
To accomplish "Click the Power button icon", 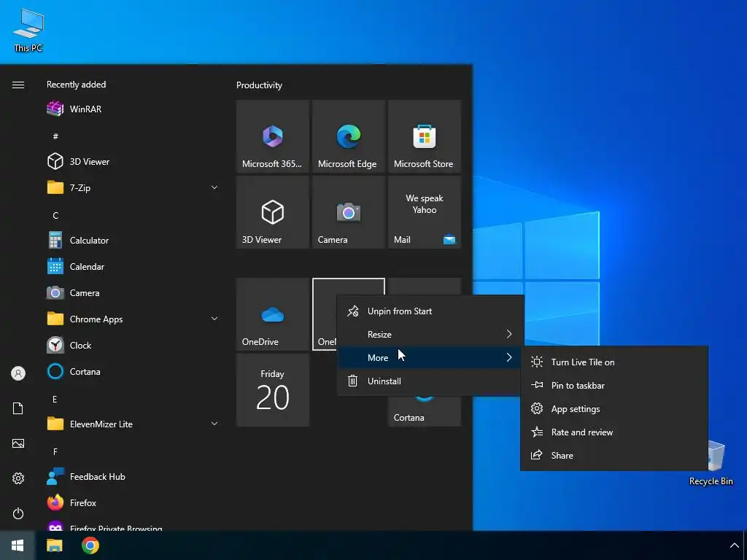I will (x=18, y=513).
